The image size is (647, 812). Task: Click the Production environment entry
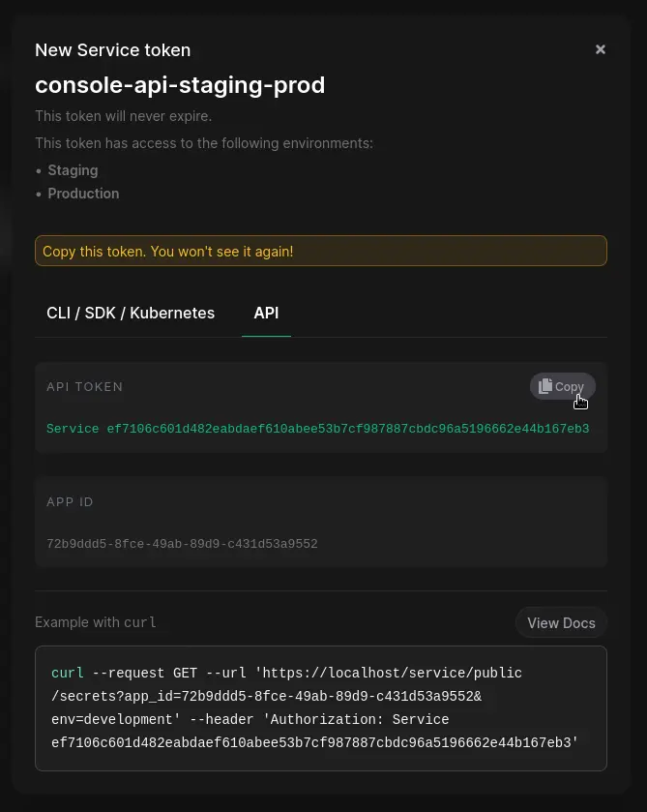click(83, 194)
